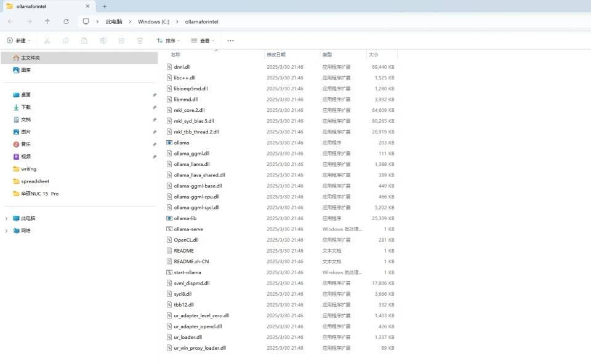Open the See more (...) menu

point(230,40)
